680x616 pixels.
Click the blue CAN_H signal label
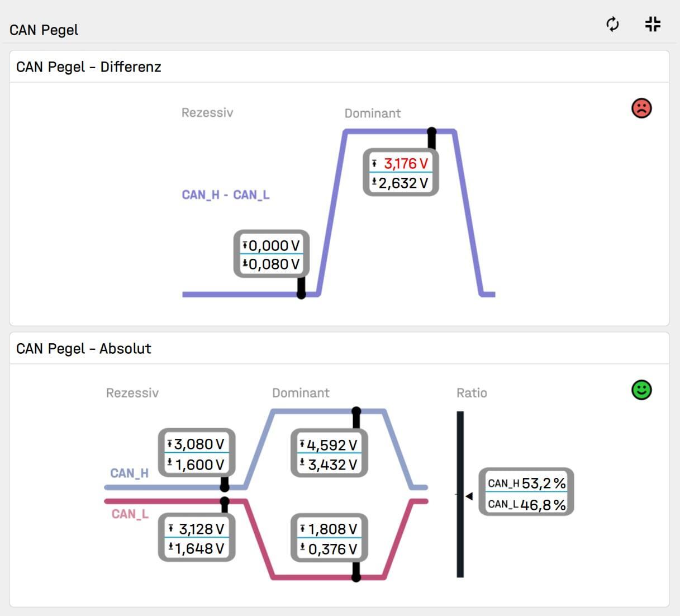tap(129, 473)
